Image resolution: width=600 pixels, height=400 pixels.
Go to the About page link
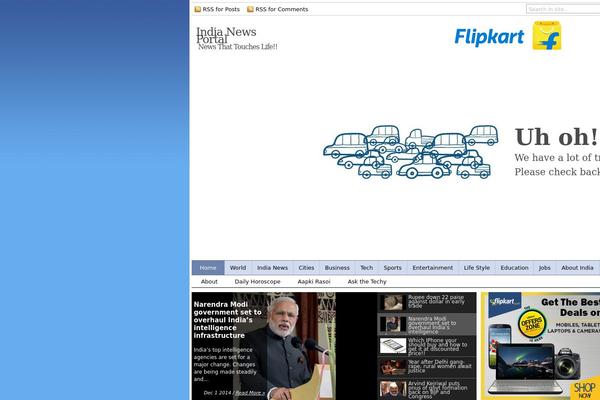point(209,282)
